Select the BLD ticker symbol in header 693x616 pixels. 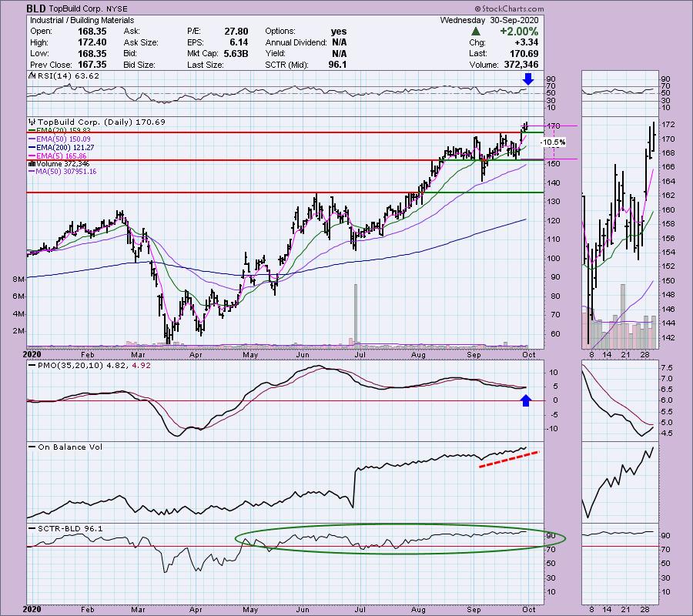(35, 8)
